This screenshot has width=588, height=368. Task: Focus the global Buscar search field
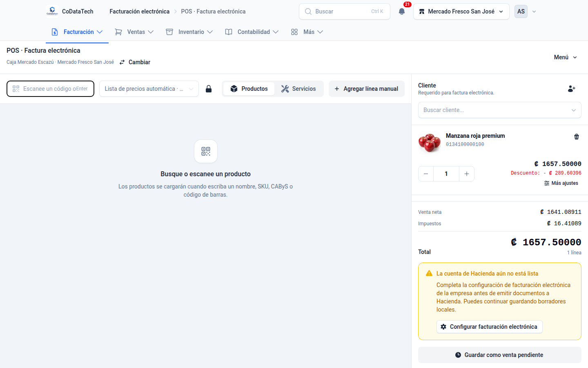click(x=345, y=11)
